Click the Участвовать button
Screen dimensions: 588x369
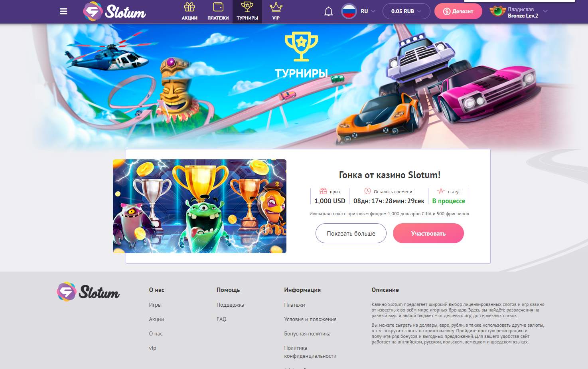click(x=428, y=233)
